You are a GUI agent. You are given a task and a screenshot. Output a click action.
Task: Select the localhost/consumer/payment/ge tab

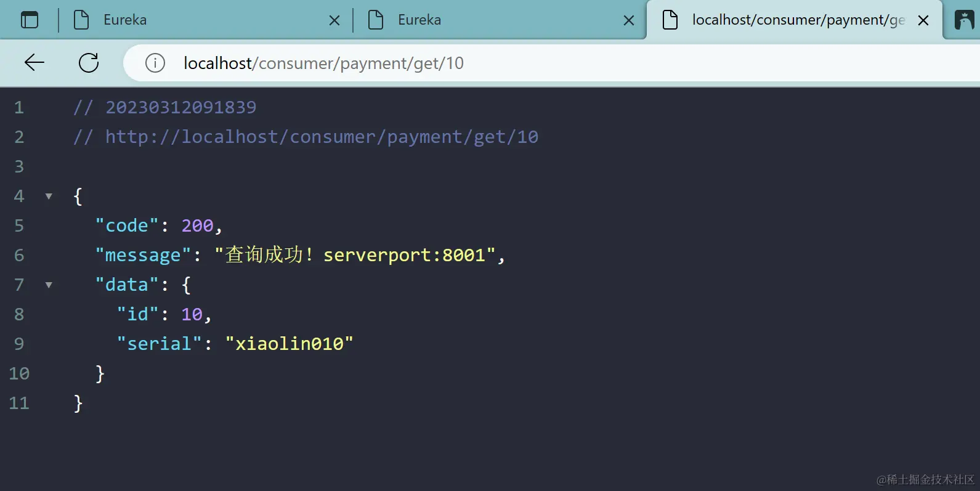pyautogui.click(x=795, y=20)
